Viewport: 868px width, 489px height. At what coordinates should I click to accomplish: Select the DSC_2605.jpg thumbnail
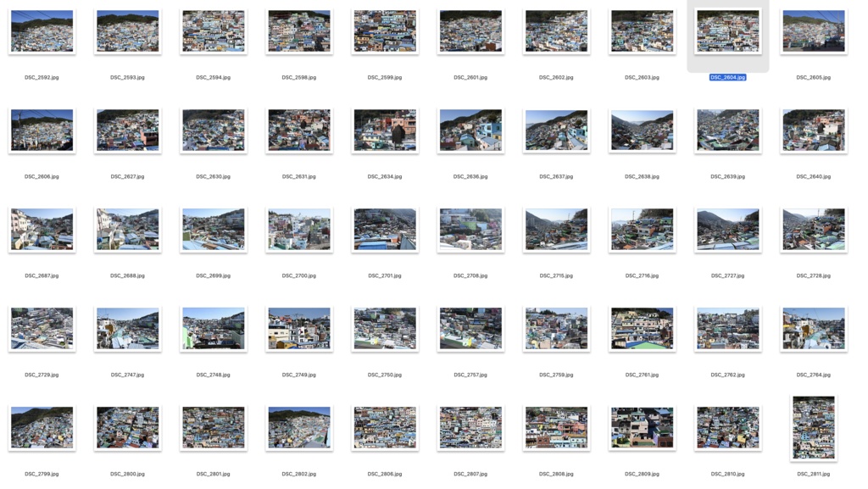[x=813, y=31]
